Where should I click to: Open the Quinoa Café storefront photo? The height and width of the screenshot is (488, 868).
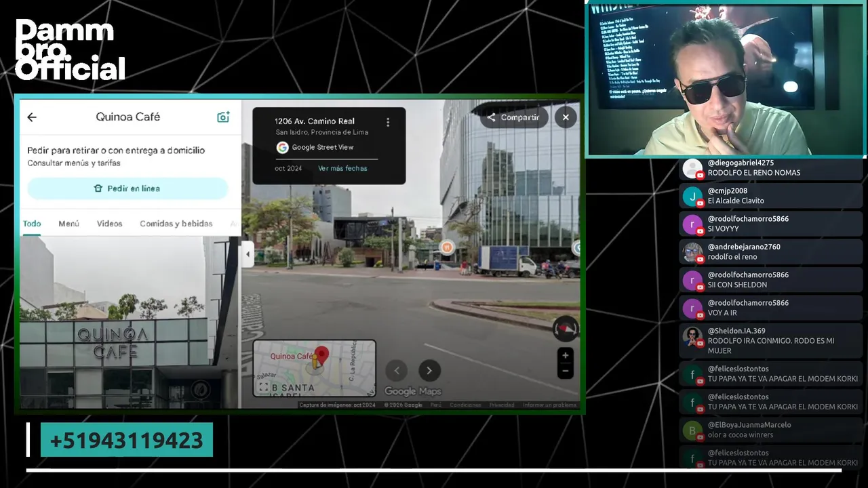129,322
